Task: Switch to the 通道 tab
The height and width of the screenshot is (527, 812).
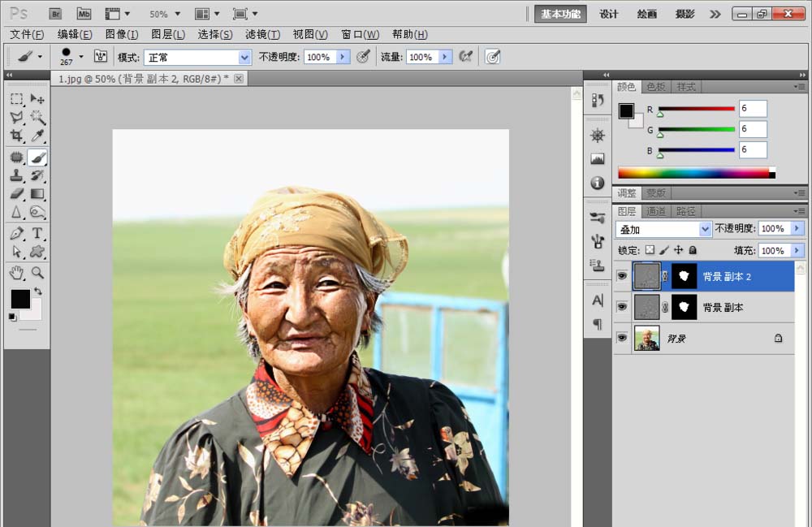Action: pyautogui.click(x=656, y=211)
